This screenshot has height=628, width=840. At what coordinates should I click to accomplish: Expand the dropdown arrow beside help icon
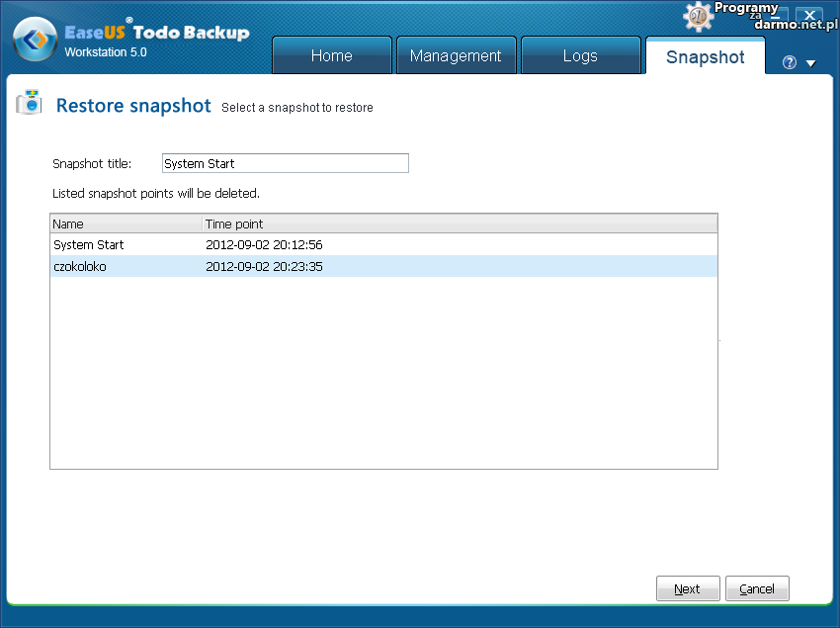810,63
